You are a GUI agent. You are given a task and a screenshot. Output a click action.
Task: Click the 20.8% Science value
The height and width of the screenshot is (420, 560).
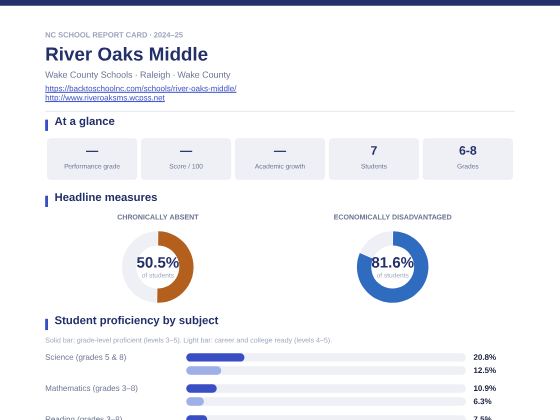[x=485, y=357]
